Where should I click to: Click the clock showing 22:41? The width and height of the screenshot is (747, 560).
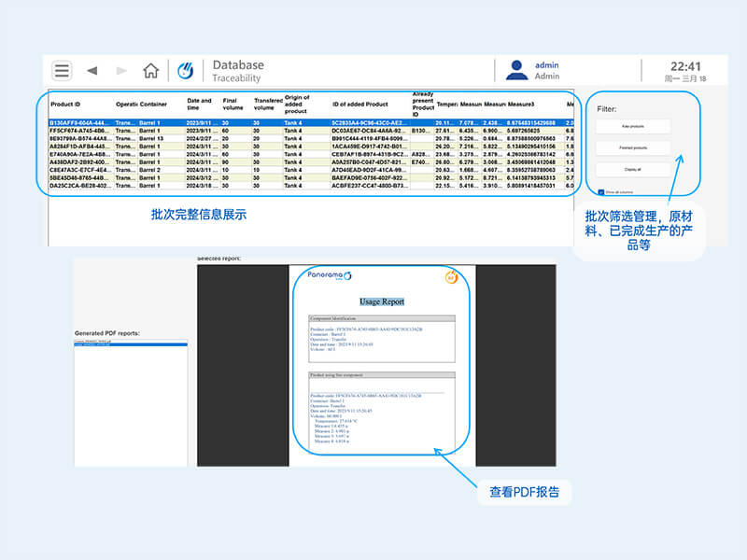[x=684, y=66]
